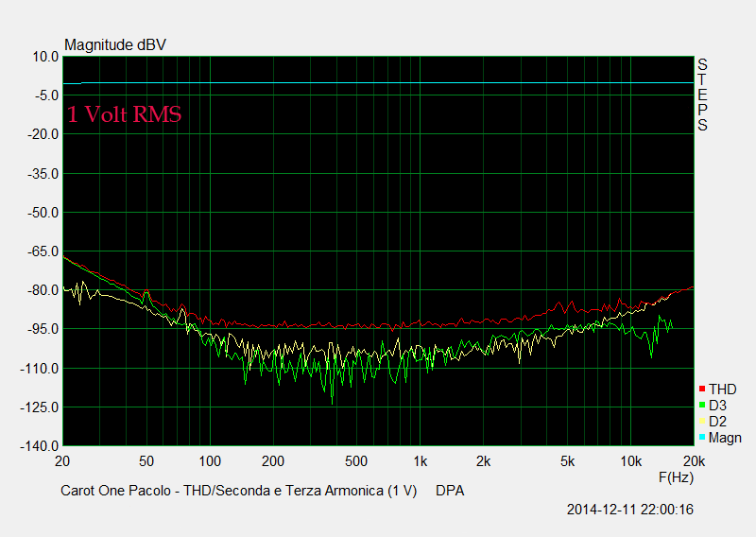This screenshot has width=756, height=537.
Task: Click the DPA text below the graph
Action: point(450,492)
